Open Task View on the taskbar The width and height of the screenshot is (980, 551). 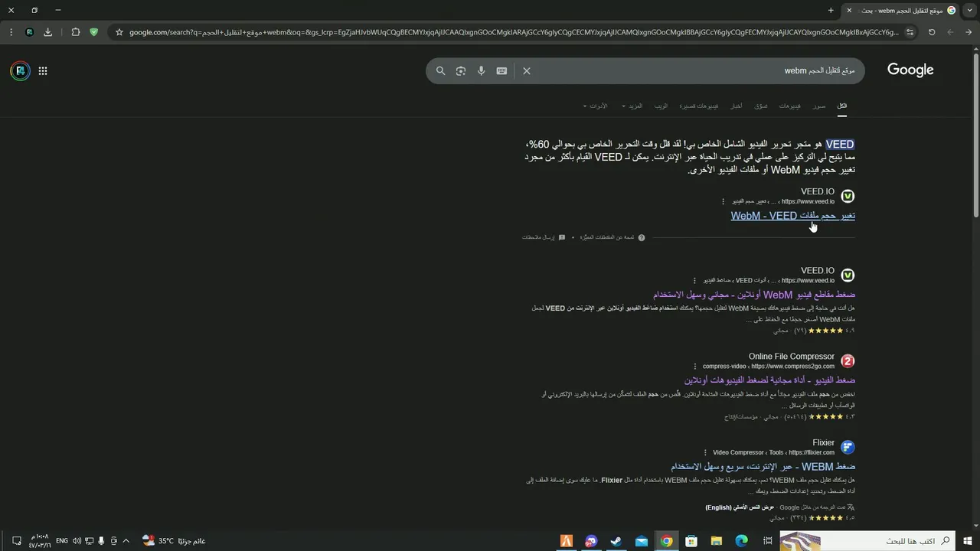point(767,541)
